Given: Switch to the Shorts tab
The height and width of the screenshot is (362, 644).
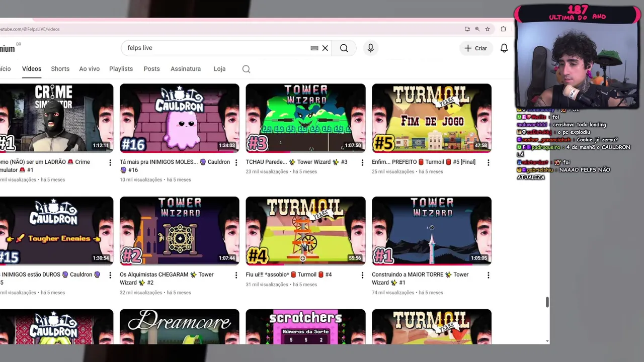Looking at the screenshot, I should (x=60, y=69).
